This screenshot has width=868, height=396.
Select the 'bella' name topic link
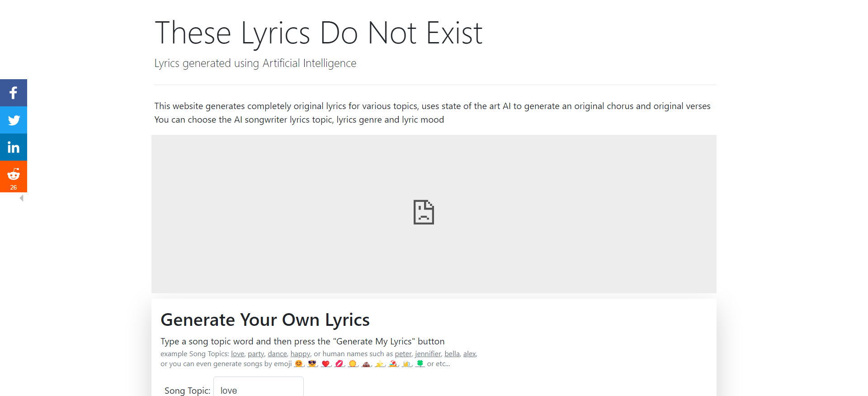pos(452,354)
